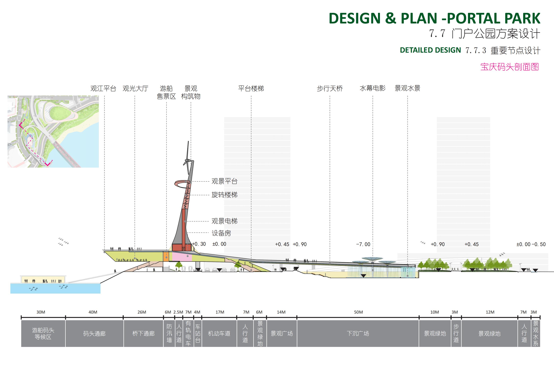The width and height of the screenshot is (554, 392).
Task: Click the 30M dimension label
Action: coord(41,312)
